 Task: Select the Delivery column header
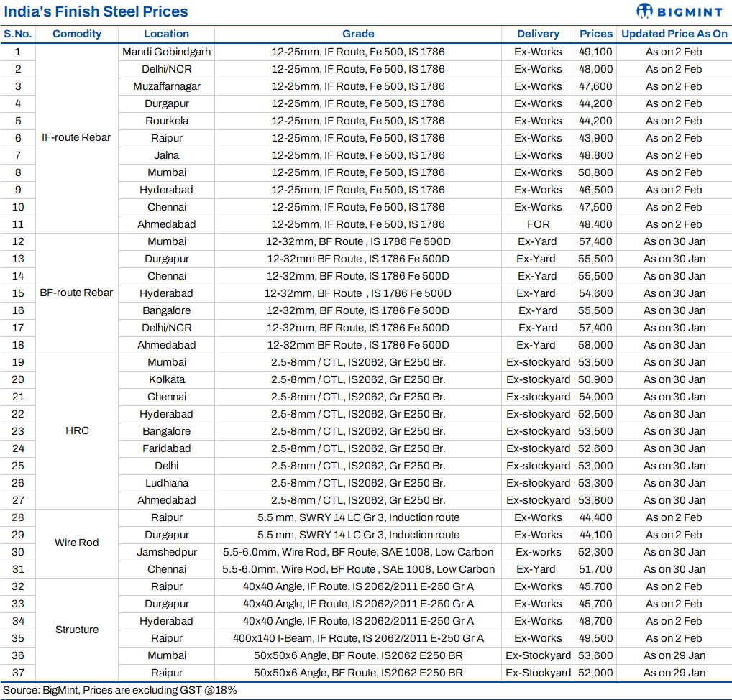click(538, 34)
